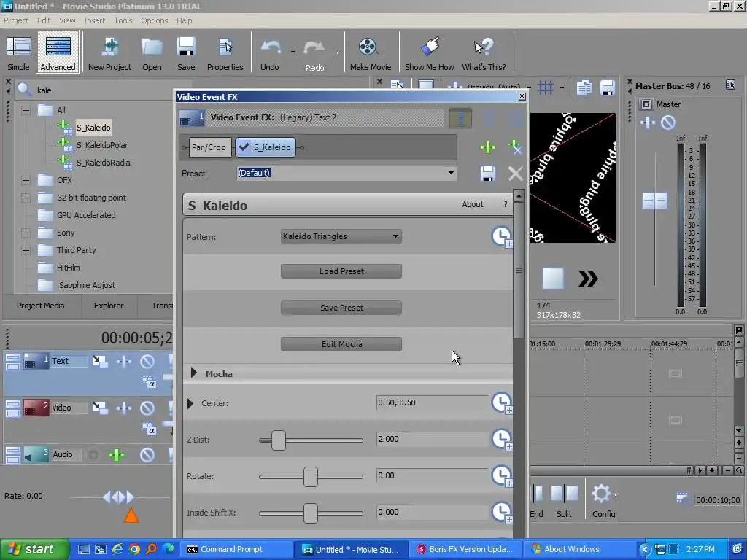Open the Pattern Kaleido Triangles dropdown

pyautogui.click(x=341, y=236)
